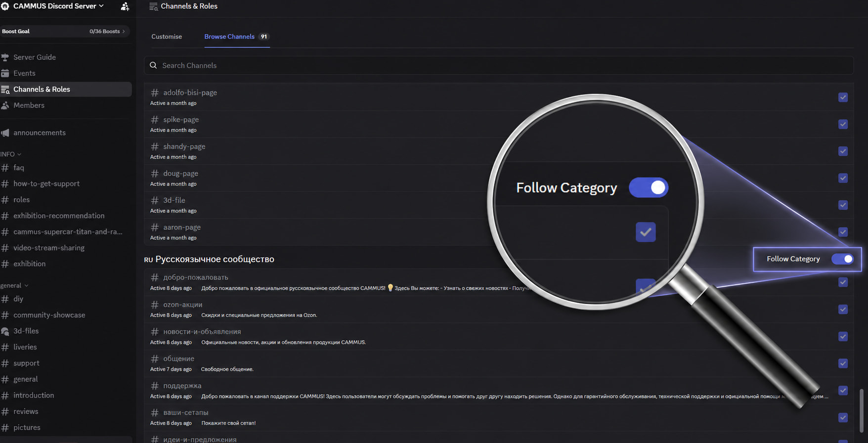The width and height of the screenshot is (868, 443).
Task: Click the hash icon of общение row
Action: 155,358
